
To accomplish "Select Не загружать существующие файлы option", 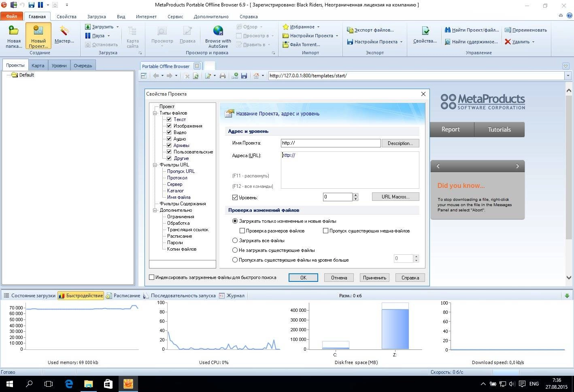I will [235, 250].
